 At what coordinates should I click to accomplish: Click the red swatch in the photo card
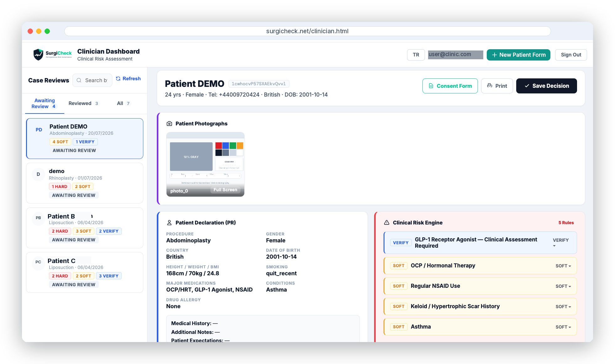[219, 145]
